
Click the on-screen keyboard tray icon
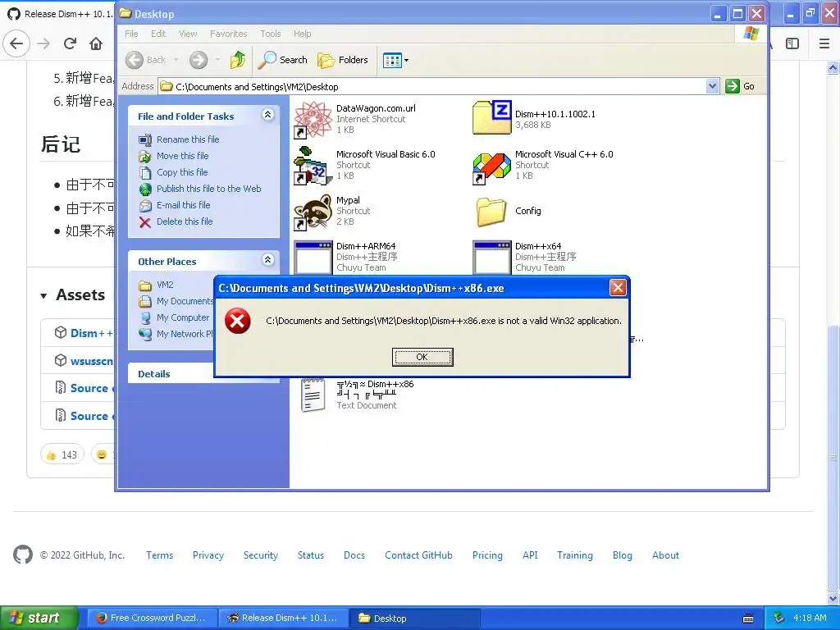(748, 619)
